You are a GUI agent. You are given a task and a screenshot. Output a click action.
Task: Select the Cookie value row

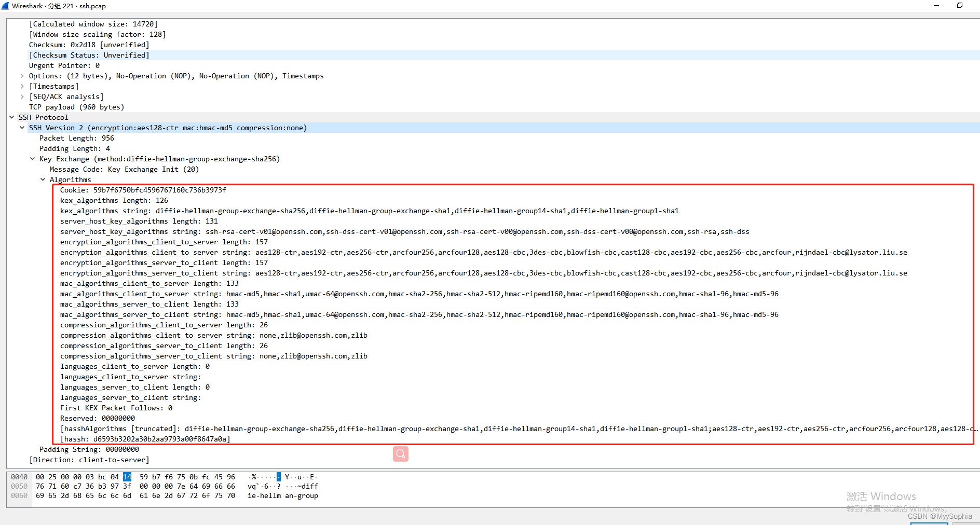coord(143,190)
